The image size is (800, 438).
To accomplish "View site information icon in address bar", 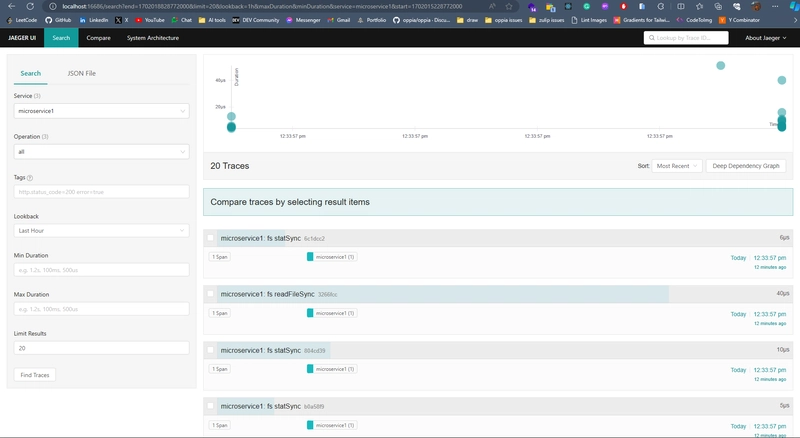I will (x=52, y=7).
